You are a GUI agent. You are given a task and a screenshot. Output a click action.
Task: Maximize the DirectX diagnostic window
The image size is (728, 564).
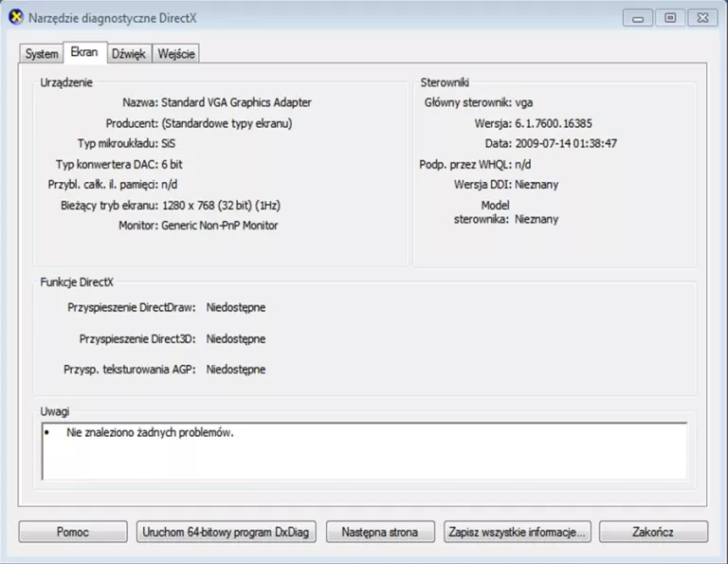670,18
